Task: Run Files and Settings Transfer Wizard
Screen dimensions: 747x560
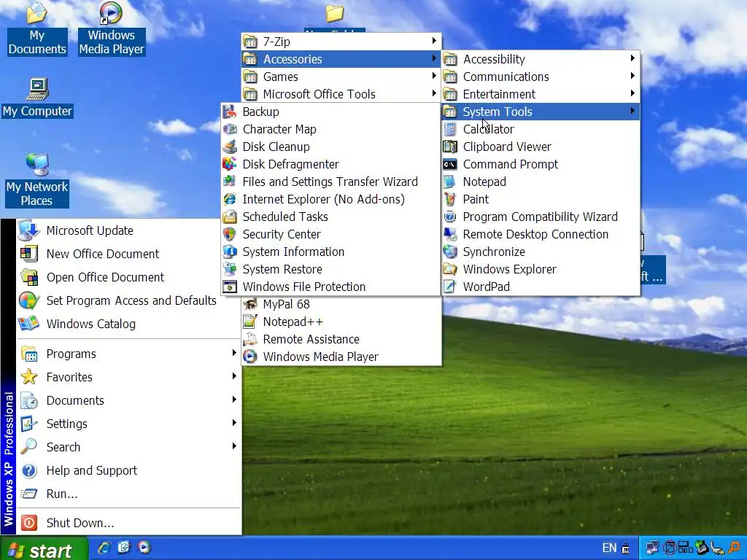Action: [x=330, y=182]
